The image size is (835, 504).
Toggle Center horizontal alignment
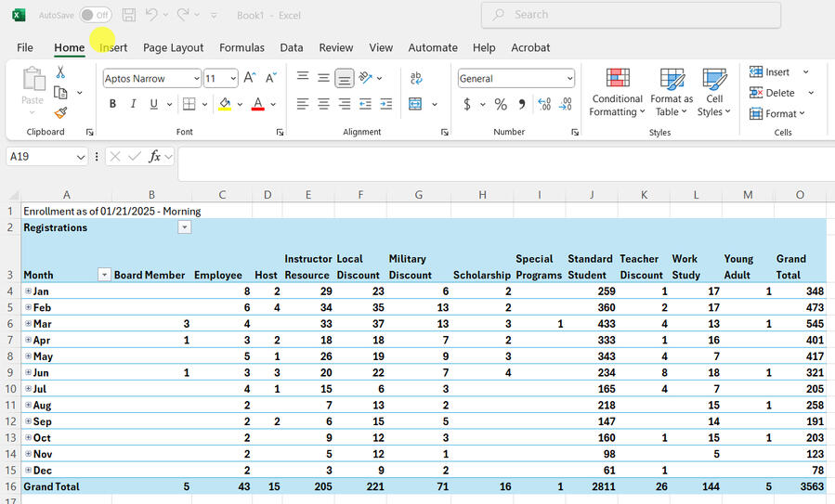(x=323, y=104)
